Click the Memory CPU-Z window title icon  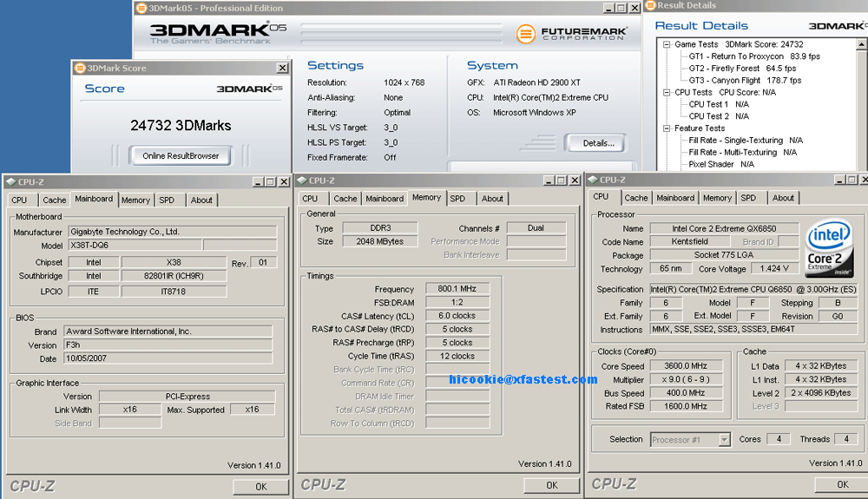(x=302, y=181)
